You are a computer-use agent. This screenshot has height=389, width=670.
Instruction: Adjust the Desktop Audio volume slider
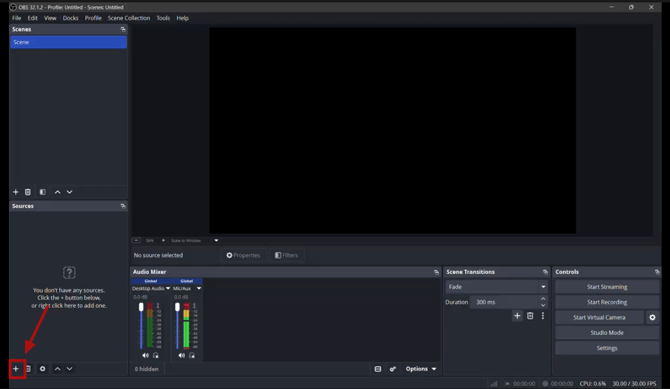[x=141, y=325]
